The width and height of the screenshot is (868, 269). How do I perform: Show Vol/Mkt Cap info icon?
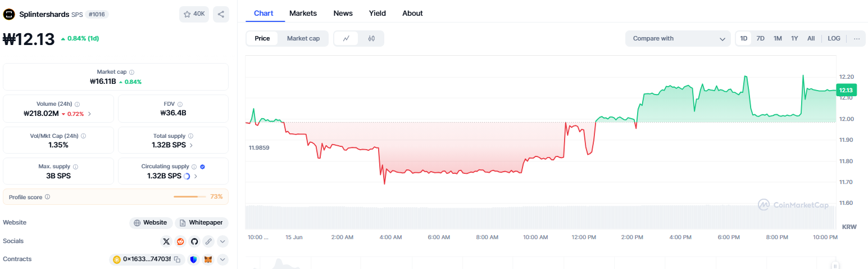tap(83, 136)
